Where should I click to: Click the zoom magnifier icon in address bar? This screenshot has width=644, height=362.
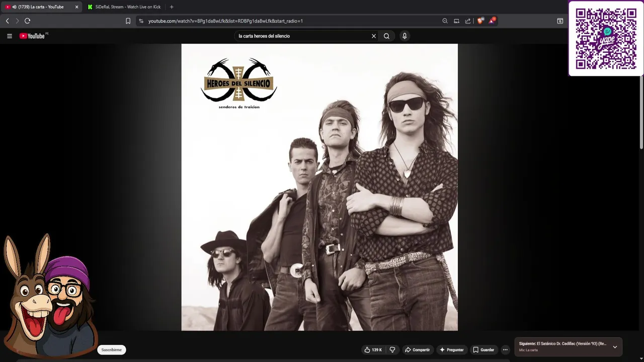(445, 21)
